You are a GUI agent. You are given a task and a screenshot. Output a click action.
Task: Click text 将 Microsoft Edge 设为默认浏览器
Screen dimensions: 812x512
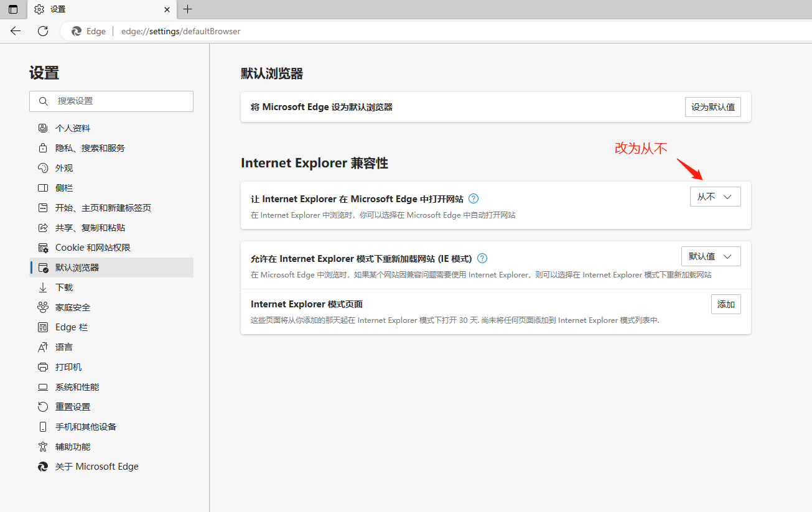(x=322, y=107)
